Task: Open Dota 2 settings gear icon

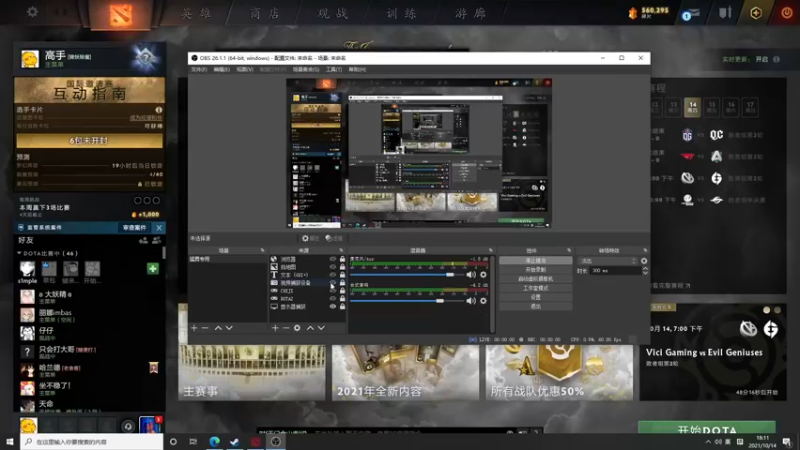Action: [32, 12]
